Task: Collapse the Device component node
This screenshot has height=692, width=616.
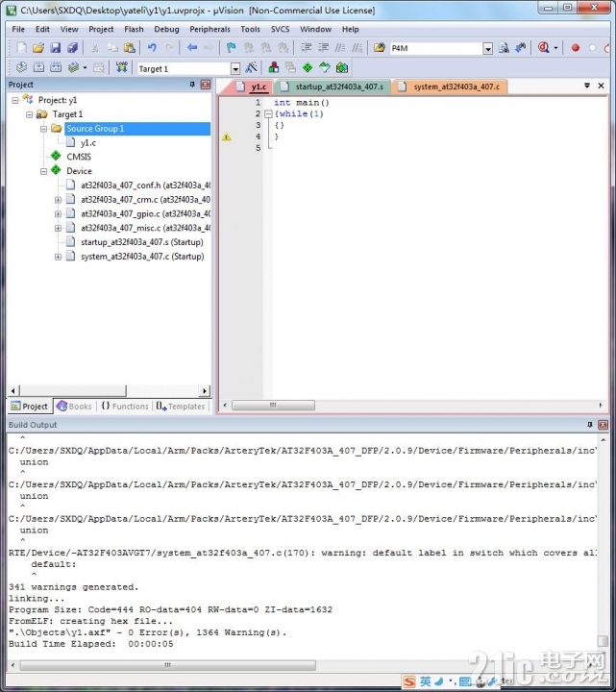Action: point(43,171)
